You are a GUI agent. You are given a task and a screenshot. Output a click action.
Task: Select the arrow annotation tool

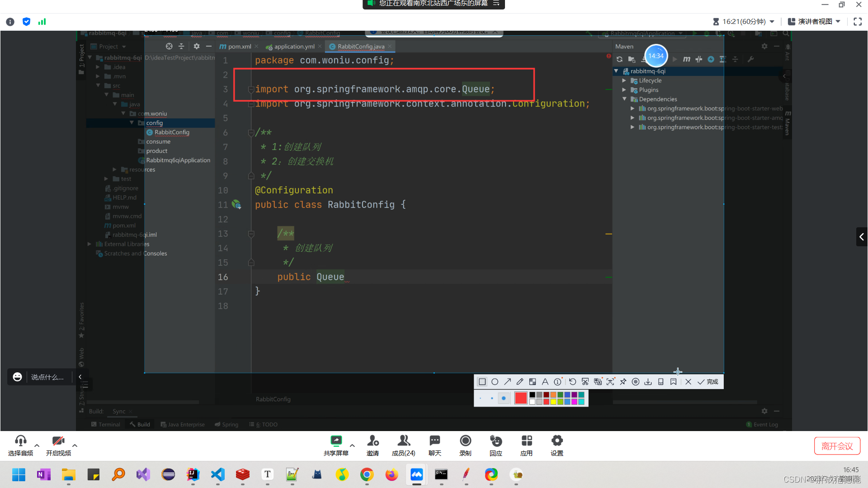[x=508, y=382]
